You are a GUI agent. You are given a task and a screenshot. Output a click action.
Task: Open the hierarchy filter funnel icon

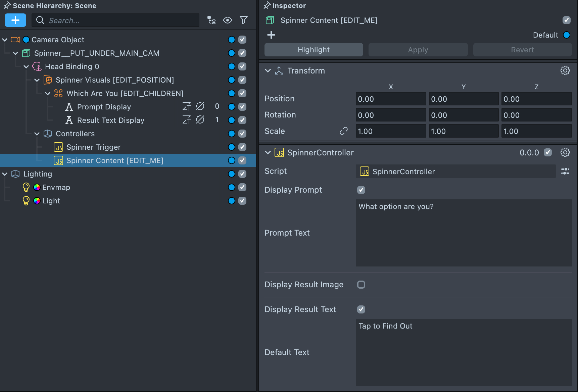244,20
